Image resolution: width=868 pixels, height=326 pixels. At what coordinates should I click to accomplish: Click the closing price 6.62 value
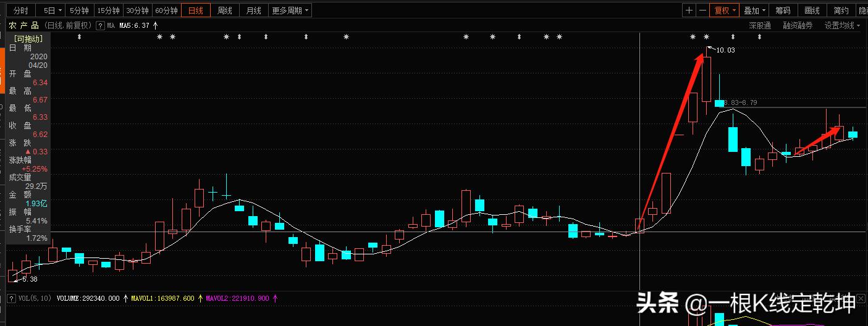coord(40,134)
